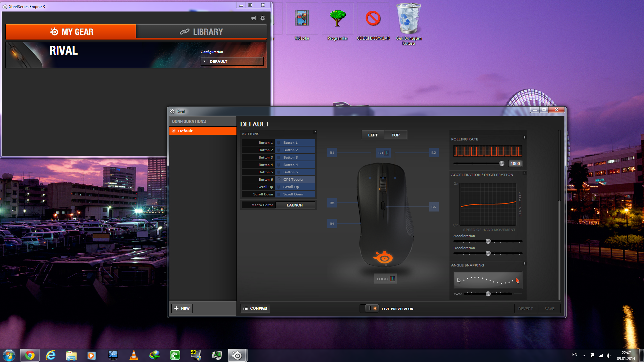Open the Recycle Bin (Geri Dönüşüm Kutusu)

point(409,24)
